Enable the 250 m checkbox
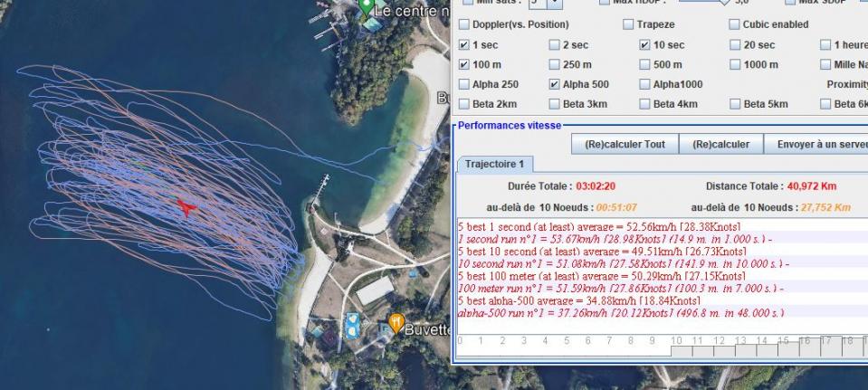 [x=554, y=65]
